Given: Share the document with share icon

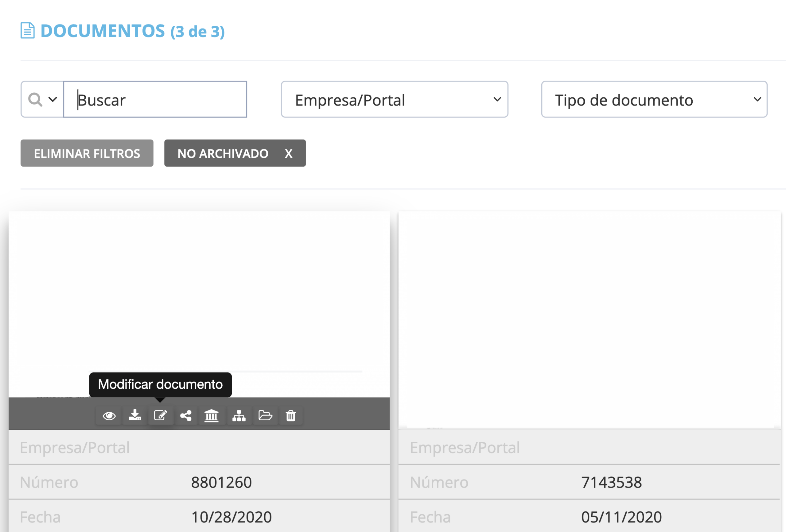Looking at the screenshot, I should [186, 415].
